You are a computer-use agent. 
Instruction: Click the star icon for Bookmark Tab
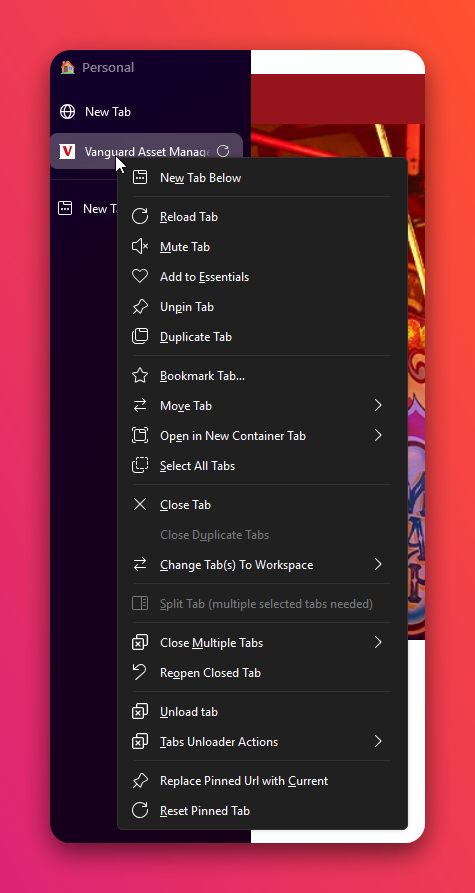point(140,376)
